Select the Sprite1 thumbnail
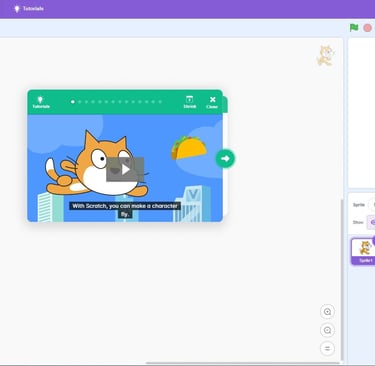Image resolution: width=375 pixels, height=366 pixels. [364, 251]
